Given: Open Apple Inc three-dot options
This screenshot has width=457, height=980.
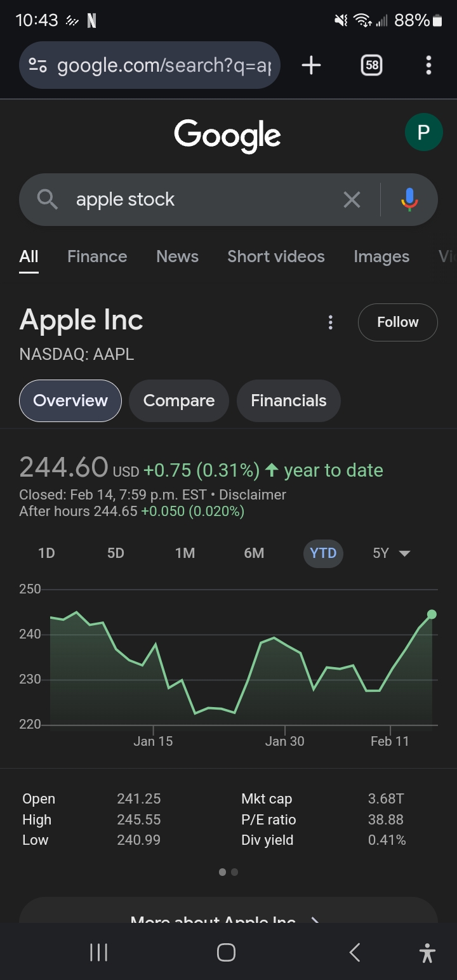Looking at the screenshot, I should (x=330, y=322).
